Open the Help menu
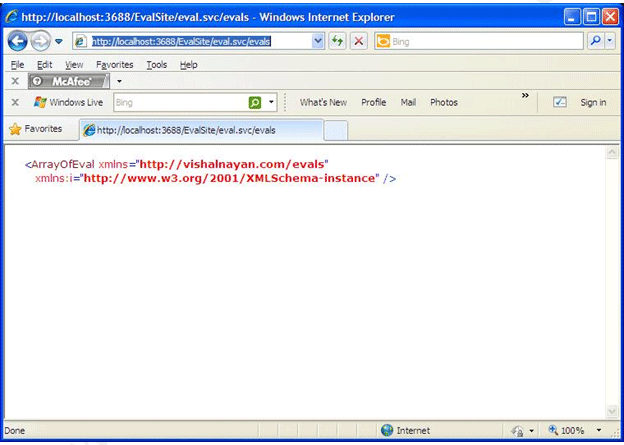Image resolution: width=624 pixels, height=445 pixels. (x=189, y=64)
